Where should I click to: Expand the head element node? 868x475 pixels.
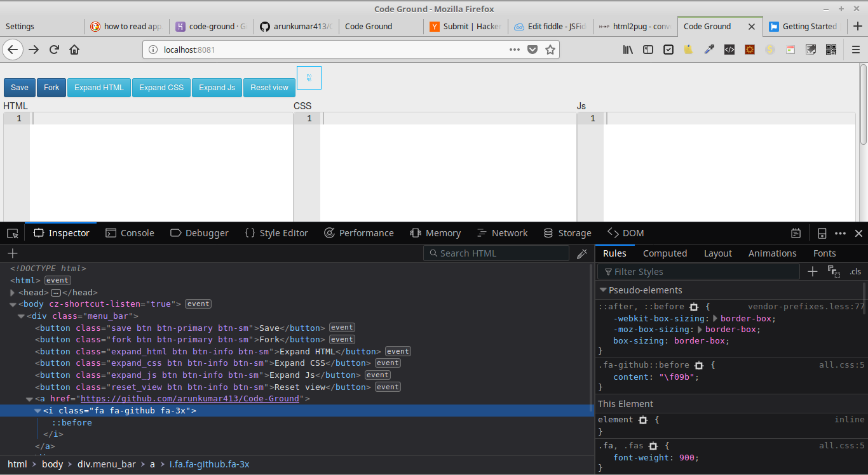pos(13,293)
